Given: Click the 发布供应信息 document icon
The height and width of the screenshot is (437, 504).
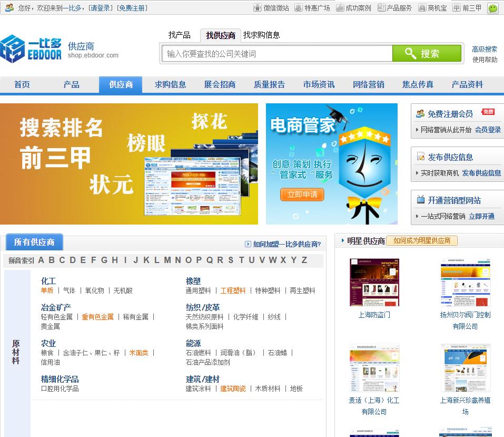Looking at the screenshot, I should tap(420, 157).
